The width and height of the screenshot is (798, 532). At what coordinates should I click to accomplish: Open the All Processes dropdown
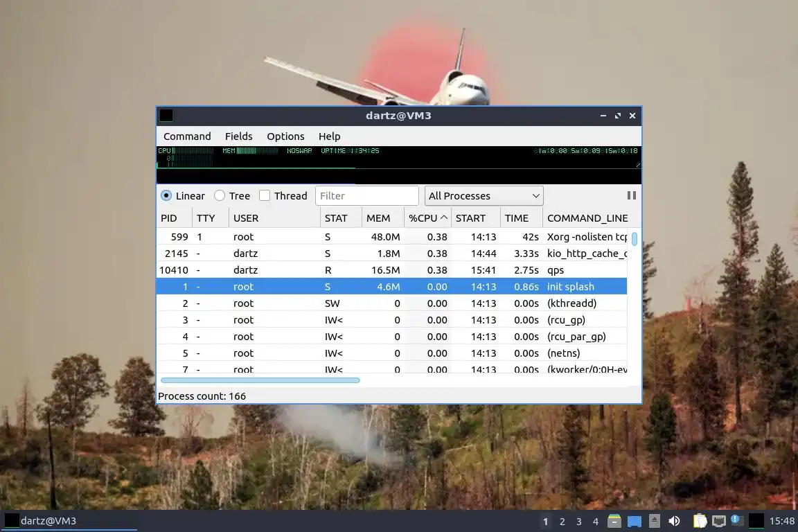coord(484,195)
